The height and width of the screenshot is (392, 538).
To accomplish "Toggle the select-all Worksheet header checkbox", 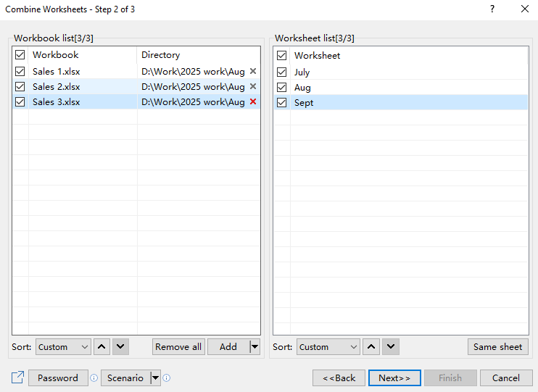I will click(282, 55).
